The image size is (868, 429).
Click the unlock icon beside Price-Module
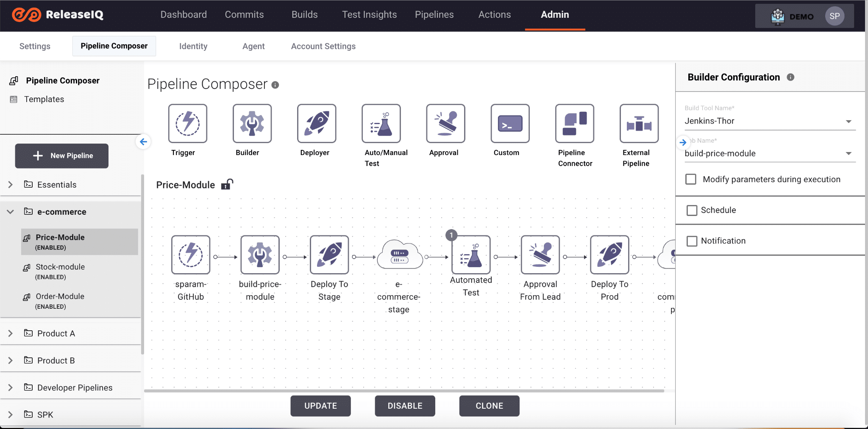(227, 184)
